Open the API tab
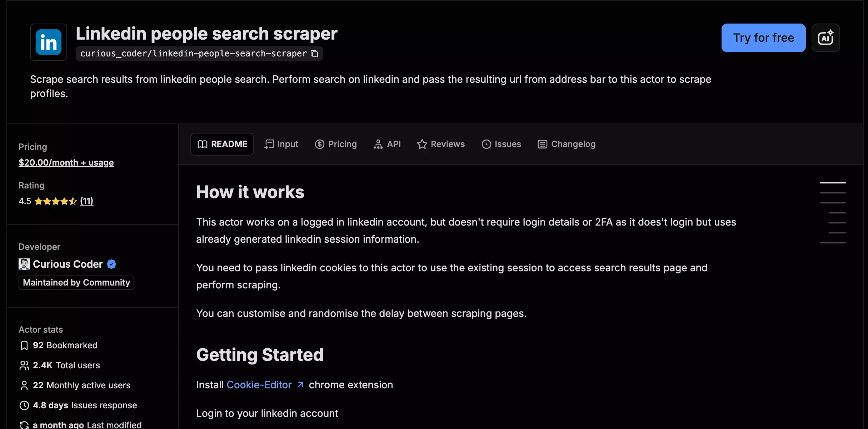 point(387,144)
